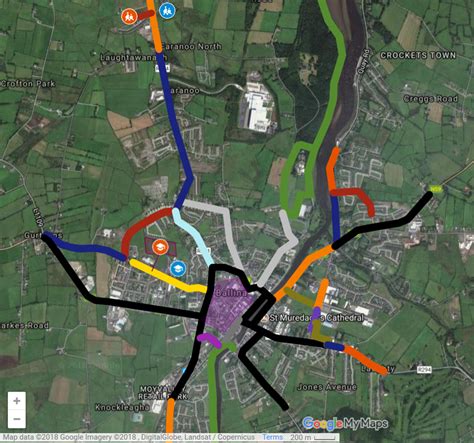Click the R294 road shield marker
474x443 pixels.
[423, 369]
